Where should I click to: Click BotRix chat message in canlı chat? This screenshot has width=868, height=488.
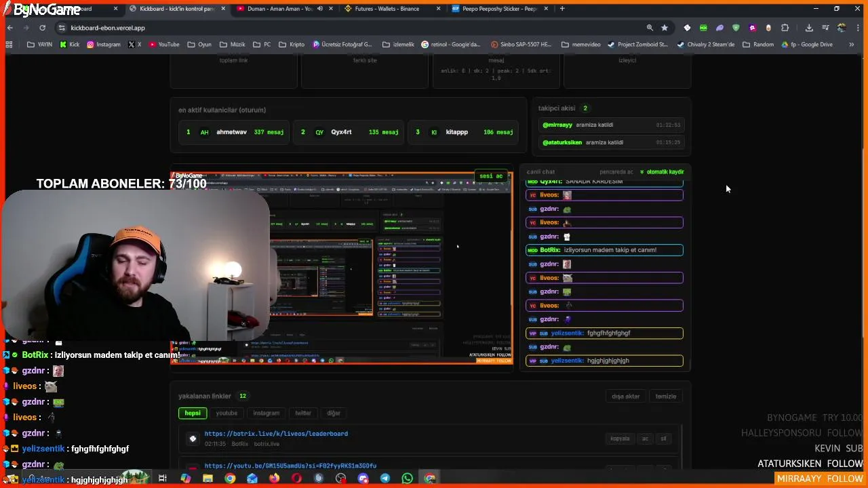pos(604,250)
